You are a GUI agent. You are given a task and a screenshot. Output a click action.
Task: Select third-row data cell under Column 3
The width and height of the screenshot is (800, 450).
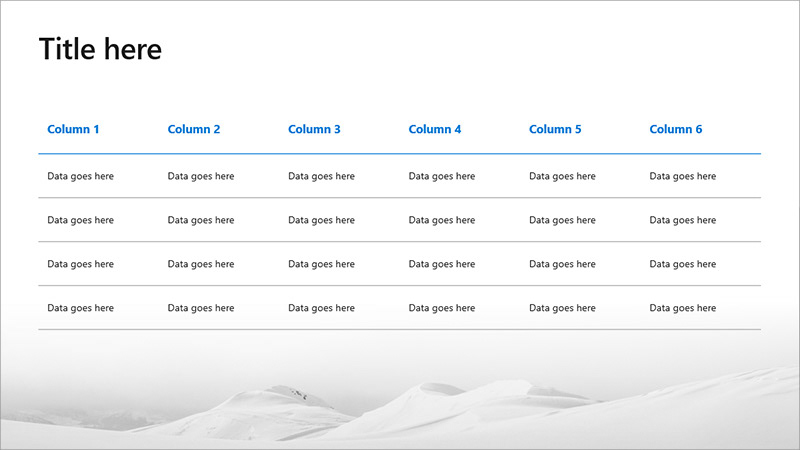pos(321,264)
